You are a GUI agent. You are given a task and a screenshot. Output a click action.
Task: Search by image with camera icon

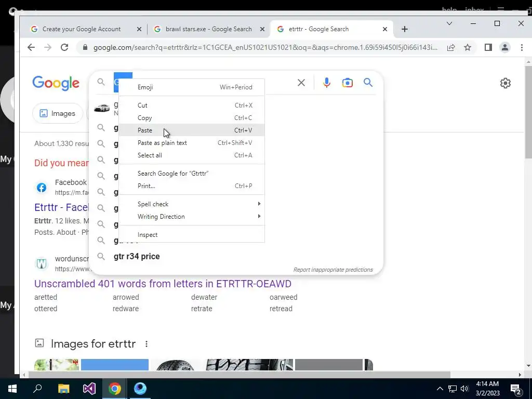click(x=348, y=83)
